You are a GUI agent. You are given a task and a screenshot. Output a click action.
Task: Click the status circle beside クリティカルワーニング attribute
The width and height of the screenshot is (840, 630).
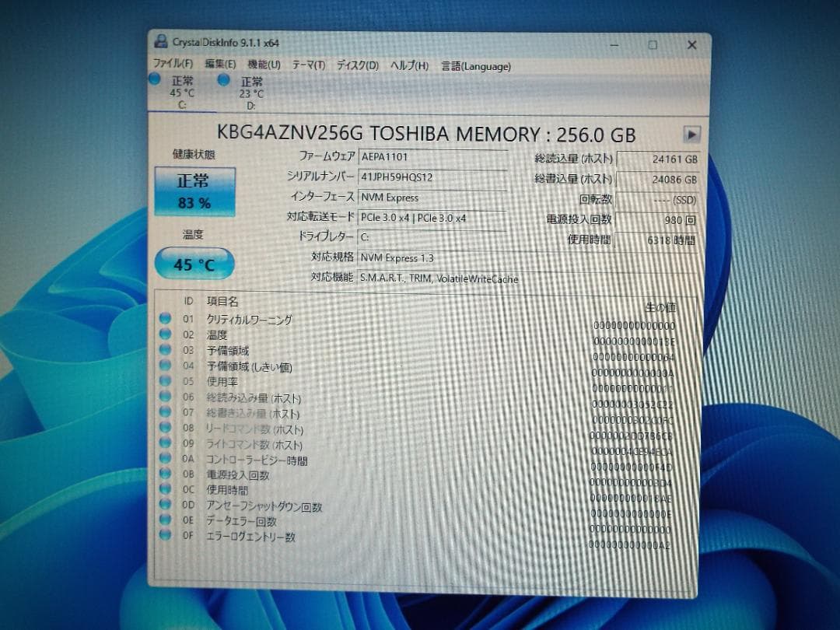tap(164, 319)
